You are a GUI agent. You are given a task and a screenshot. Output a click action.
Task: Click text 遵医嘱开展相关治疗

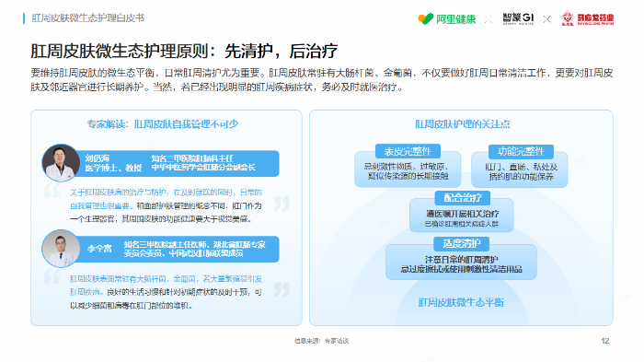tap(463, 214)
